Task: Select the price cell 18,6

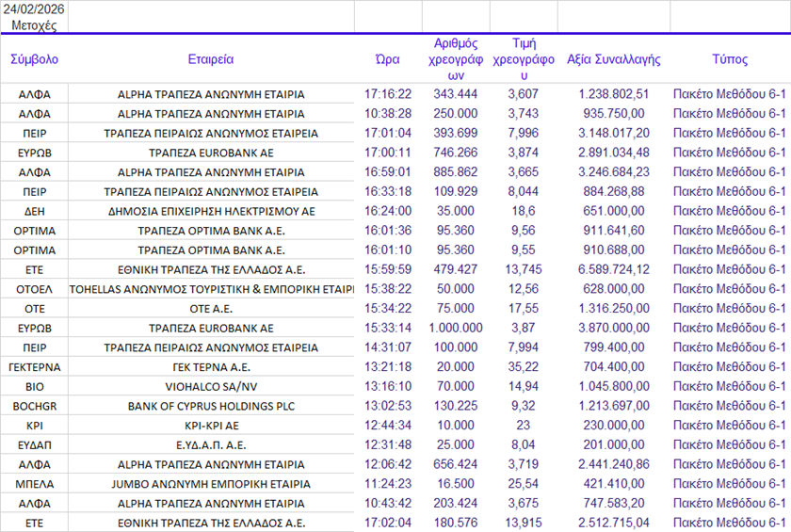Action: click(524, 211)
